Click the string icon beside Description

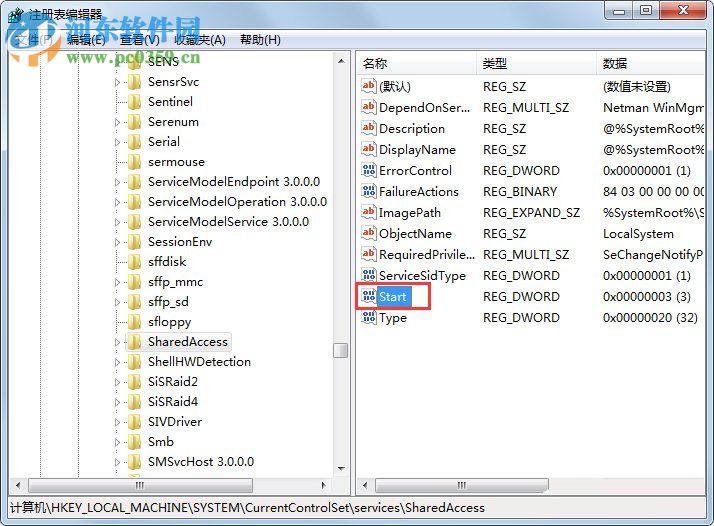[368, 128]
